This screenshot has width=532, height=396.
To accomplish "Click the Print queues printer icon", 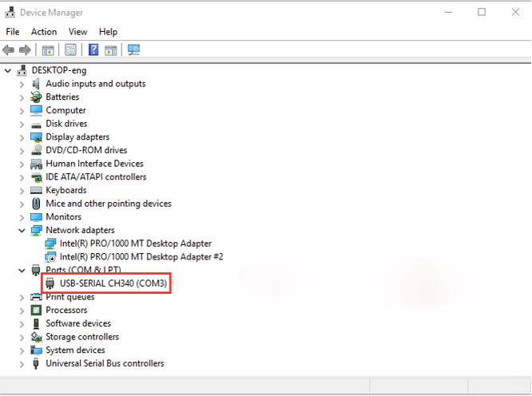I will [36, 297].
